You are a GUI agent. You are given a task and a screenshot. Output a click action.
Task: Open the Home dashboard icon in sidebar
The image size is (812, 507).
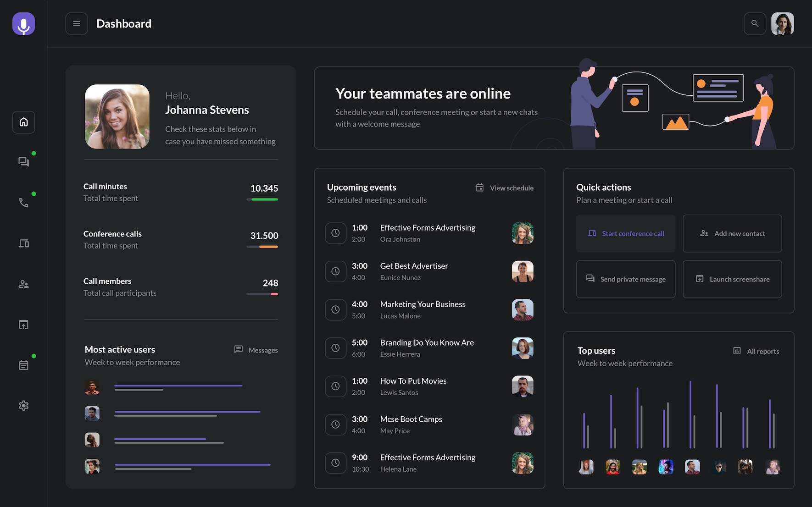(23, 122)
